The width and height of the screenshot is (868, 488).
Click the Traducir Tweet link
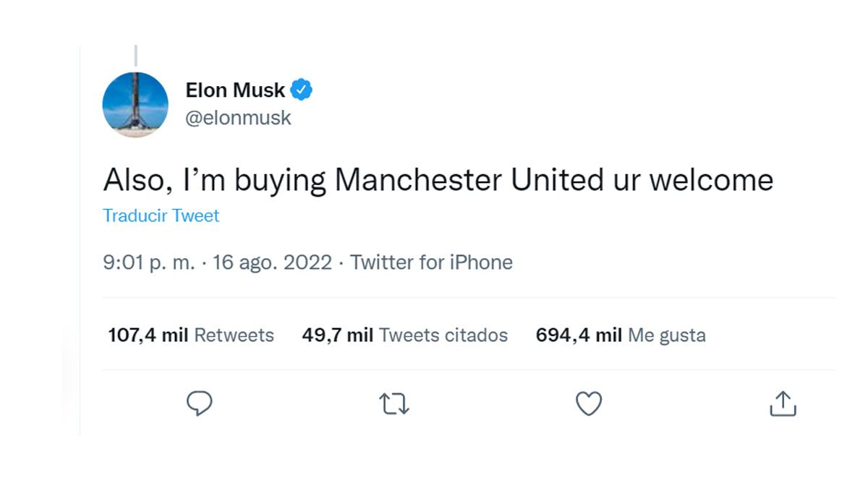click(161, 215)
